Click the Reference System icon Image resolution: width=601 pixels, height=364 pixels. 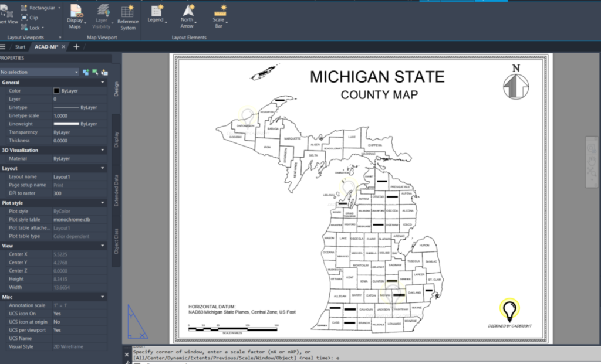(x=127, y=18)
